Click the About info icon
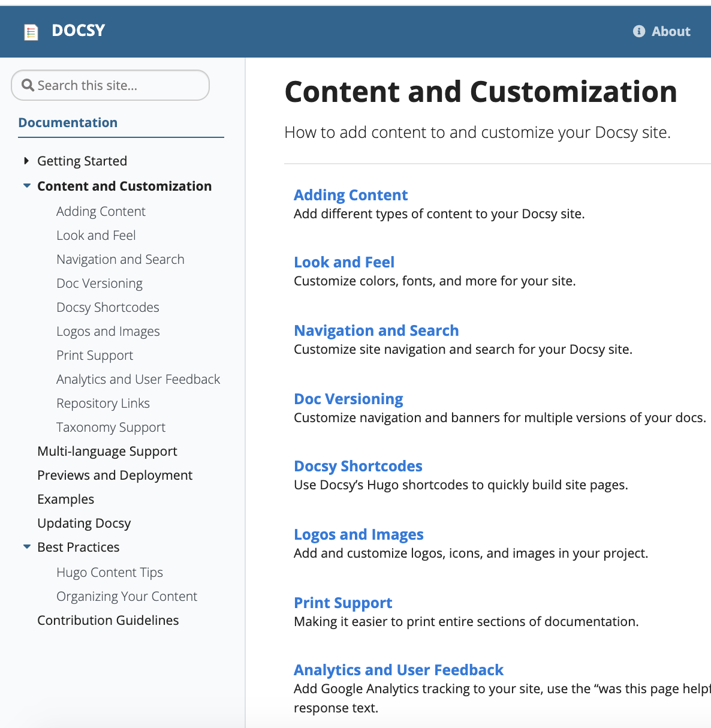Screen dimensions: 711x728 tap(639, 31)
